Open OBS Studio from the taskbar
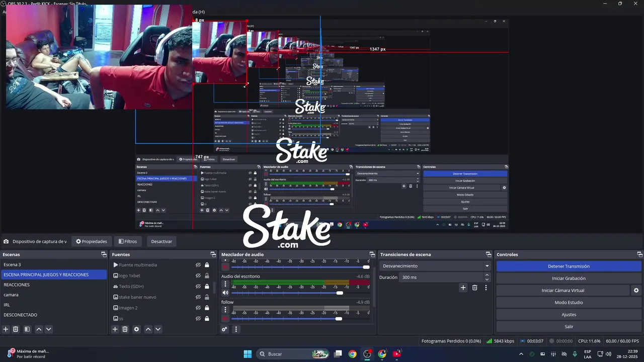The width and height of the screenshot is (644, 362). coord(367,354)
